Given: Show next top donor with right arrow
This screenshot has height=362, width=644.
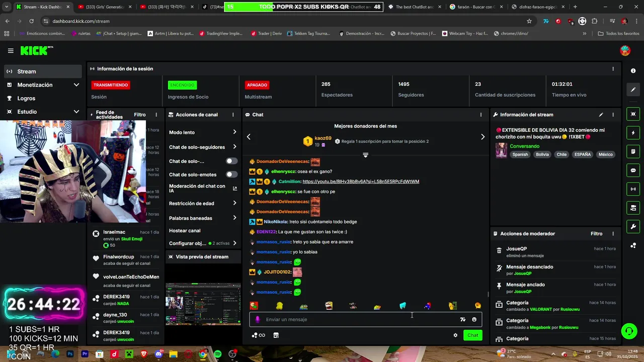Looking at the screenshot, I should click(x=482, y=137).
